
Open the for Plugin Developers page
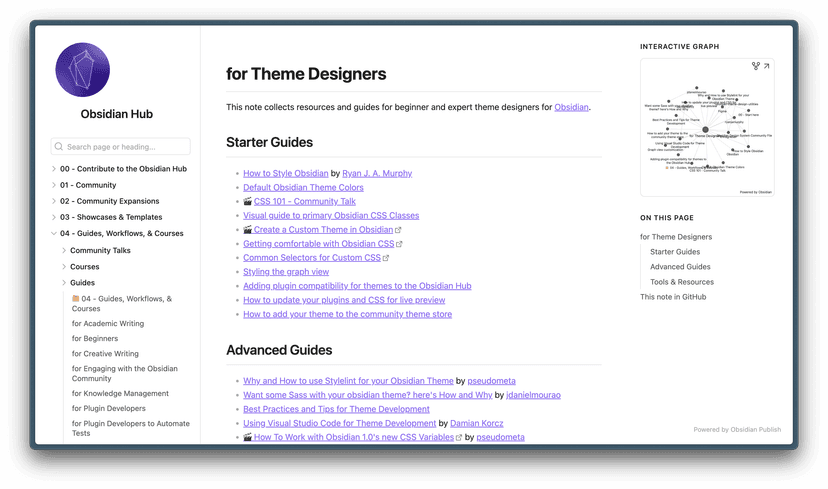(108, 408)
